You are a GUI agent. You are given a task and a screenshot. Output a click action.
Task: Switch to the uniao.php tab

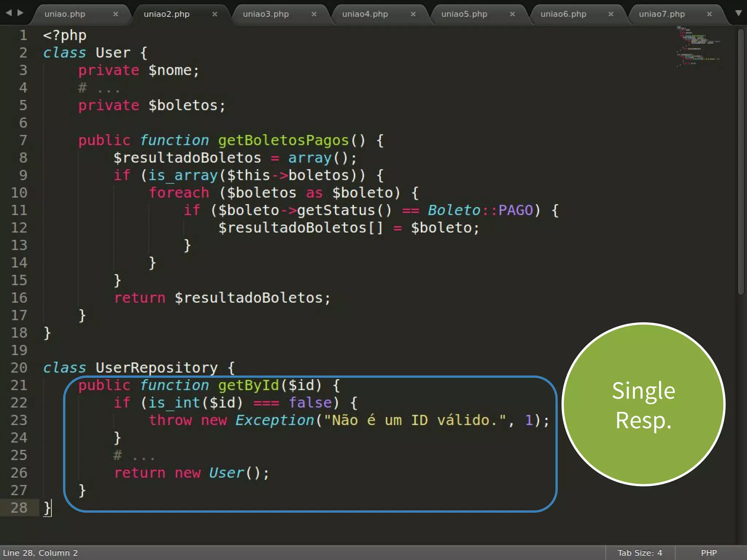pos(65,14)
